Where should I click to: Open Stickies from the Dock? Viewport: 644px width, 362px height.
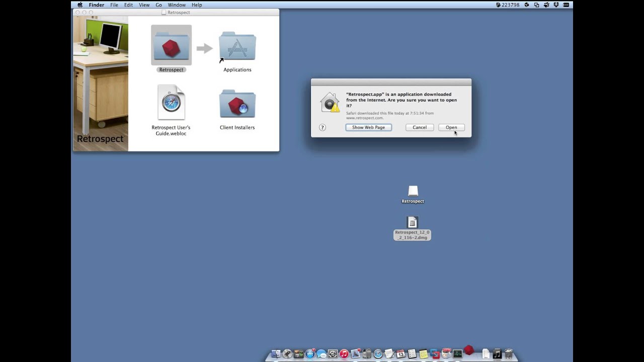click(x=424, y=354)
